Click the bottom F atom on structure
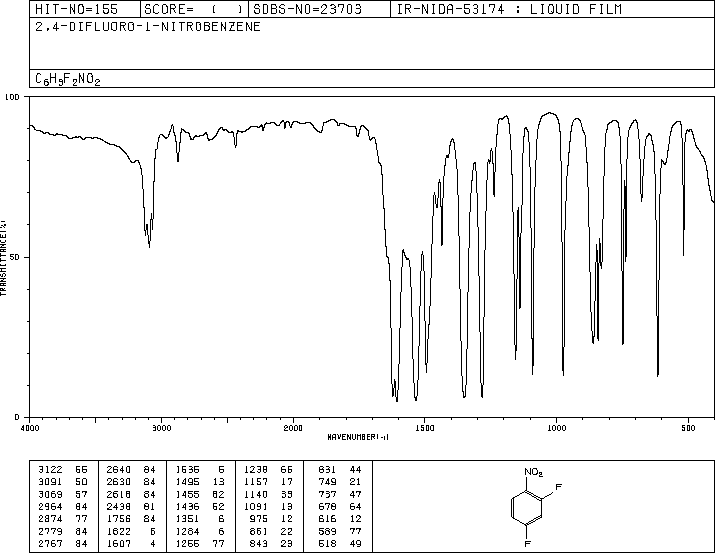Image resolution: width=715 pixels, height=553 pixels. 528,544
